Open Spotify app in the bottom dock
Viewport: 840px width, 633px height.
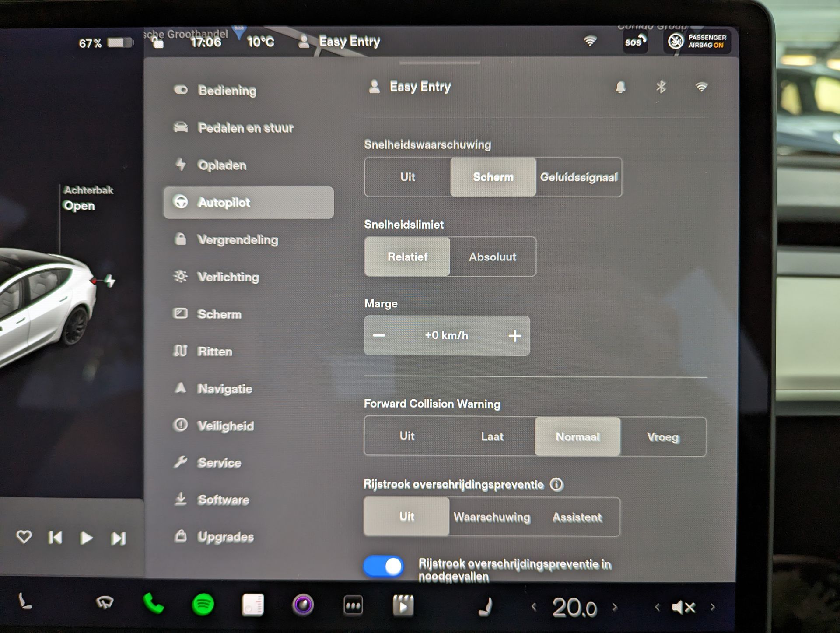click(x=203, y=605)
